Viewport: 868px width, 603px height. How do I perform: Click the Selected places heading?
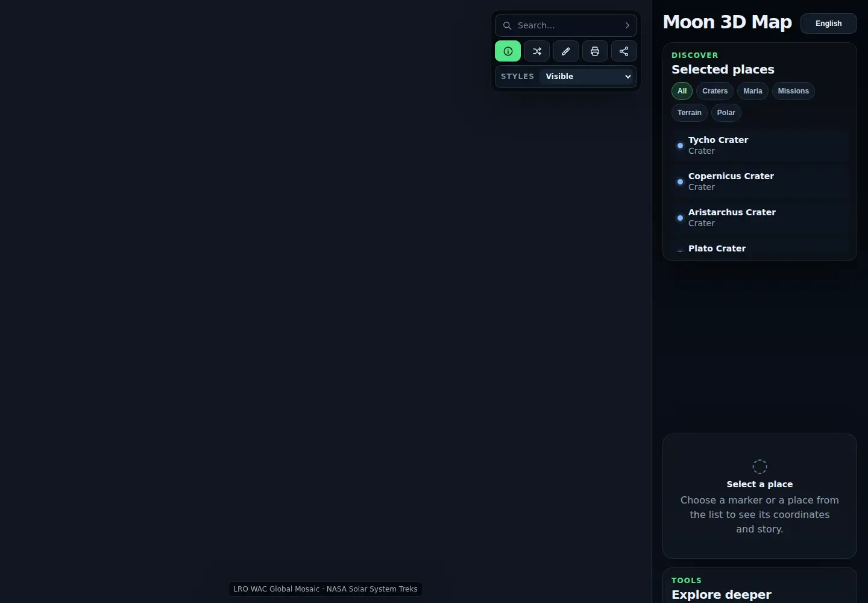pos(723,69)
